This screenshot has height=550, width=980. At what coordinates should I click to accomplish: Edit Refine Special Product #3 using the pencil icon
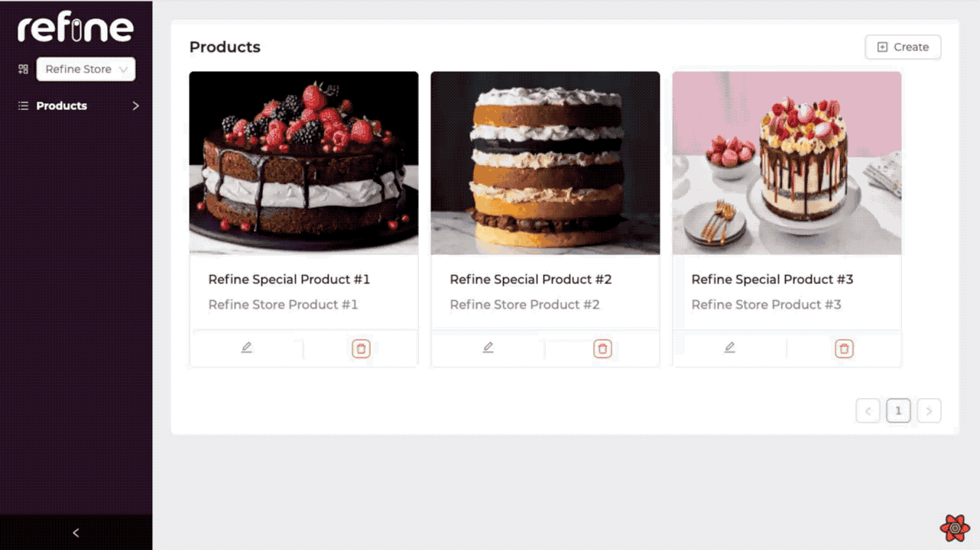point(729,348)
